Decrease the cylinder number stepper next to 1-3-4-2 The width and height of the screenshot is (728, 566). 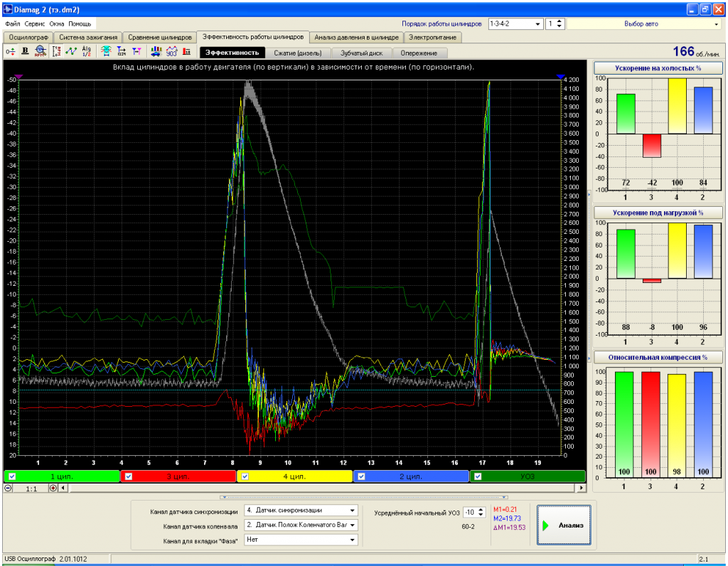pos(560,26)
